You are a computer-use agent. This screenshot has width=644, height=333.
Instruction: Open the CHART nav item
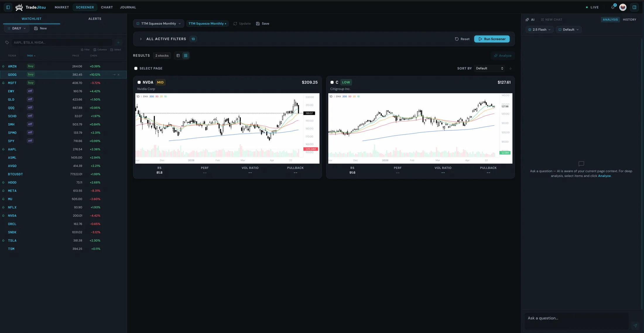click(107, 7)
